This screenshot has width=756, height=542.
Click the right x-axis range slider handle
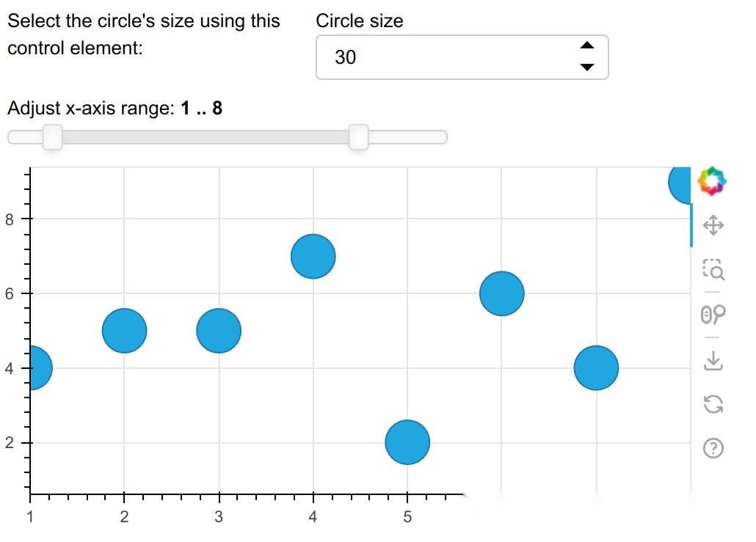click(359, 137)
